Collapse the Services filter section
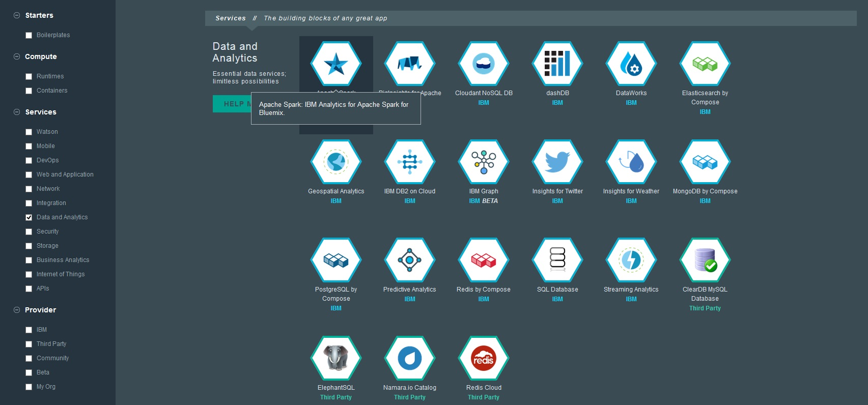 pyautogui.click(x=17, y=112)
